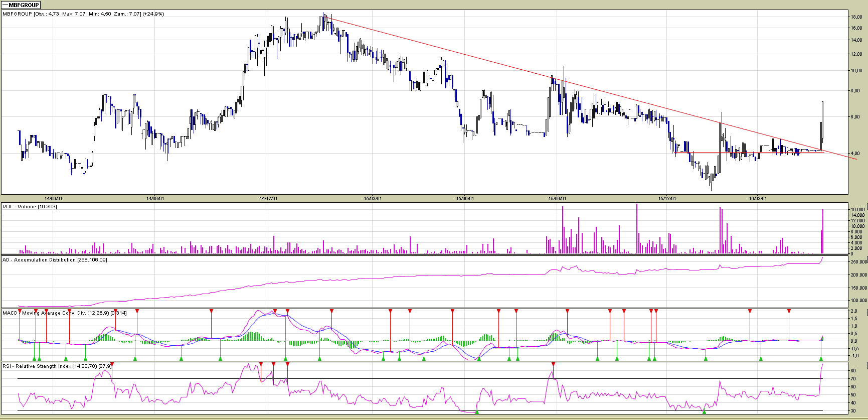Viewport: 868px width, 420px height.
Task: Click the leftmost green MACD buy arrow
Action: pyautogui.click(x=34, y=358)
